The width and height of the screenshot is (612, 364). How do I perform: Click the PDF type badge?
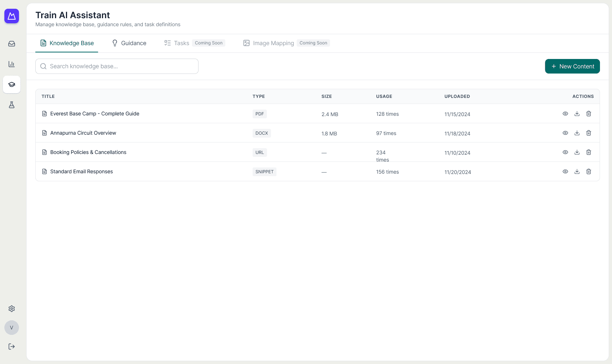[259, 114]
